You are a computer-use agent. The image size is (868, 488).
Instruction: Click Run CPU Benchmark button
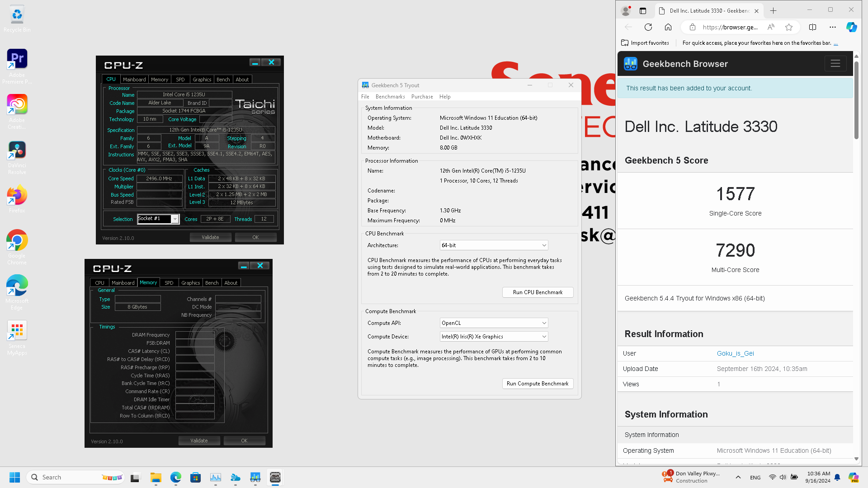[538, 292]
